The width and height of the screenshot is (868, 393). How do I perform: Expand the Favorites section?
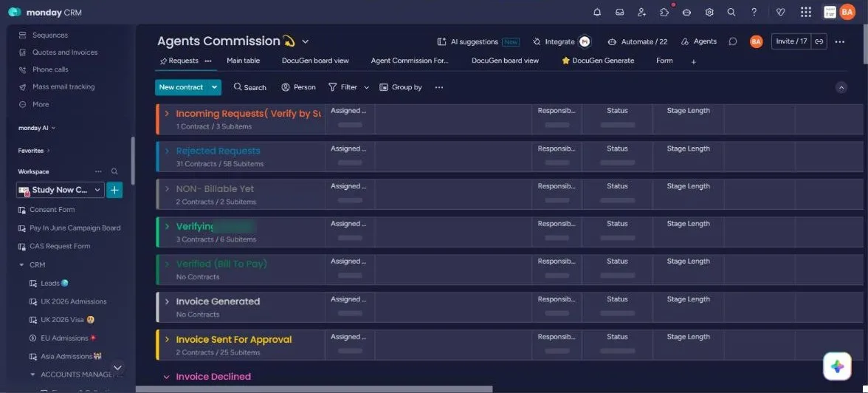pos(34,150)
